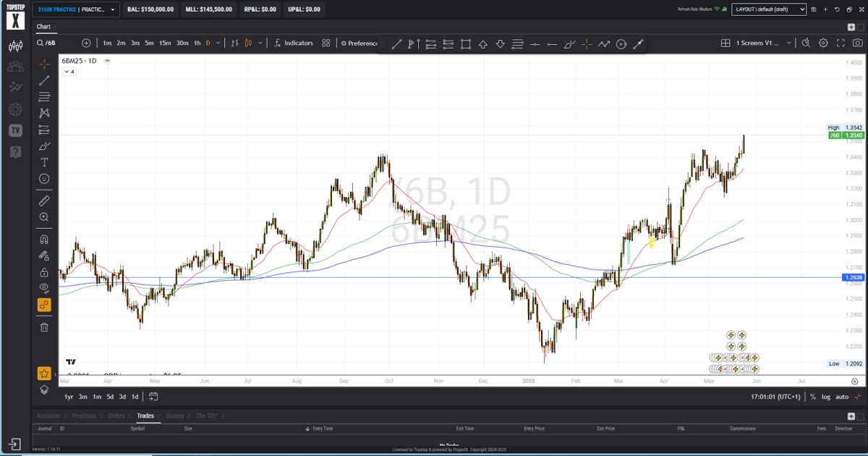The image size is (868, 456).
Task: Expand the candle chart type dropdown arrow
Action: point(260,43)
